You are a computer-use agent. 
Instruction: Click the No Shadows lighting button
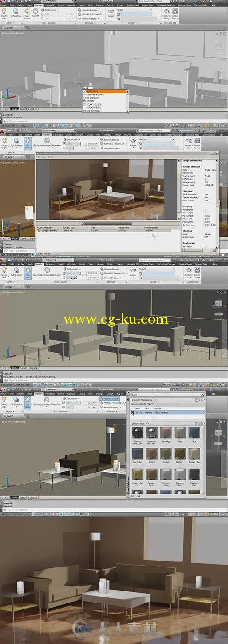(16, 12)
